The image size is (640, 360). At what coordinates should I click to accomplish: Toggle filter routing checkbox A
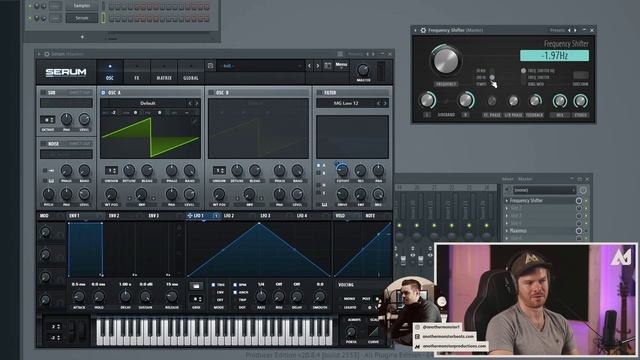click(319, 166)
